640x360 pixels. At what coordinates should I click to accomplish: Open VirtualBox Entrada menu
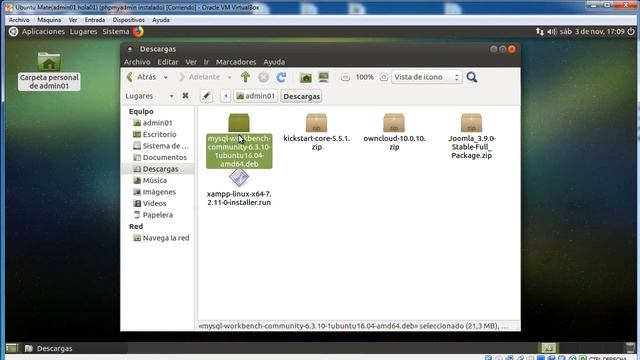(95, 20)
